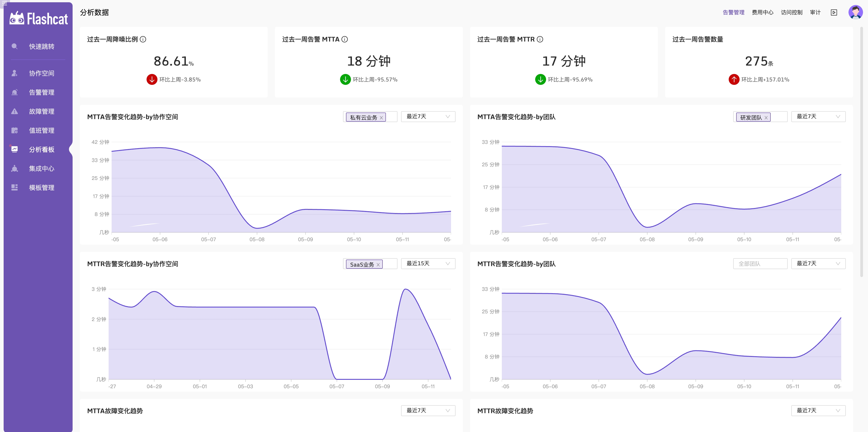Select 快速跳转 in sidebar
The width and height of the screenshot is (868, 432).
pos(42,47)
